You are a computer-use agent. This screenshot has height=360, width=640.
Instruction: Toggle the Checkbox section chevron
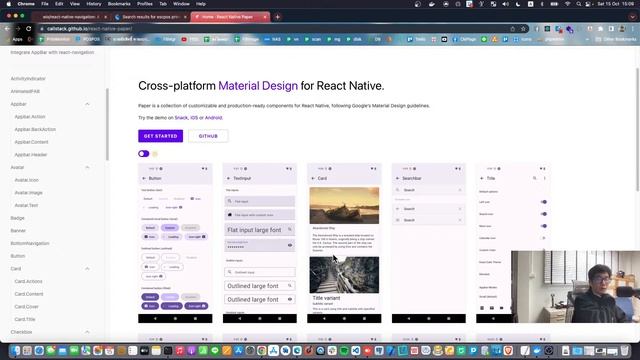[87, 332]
